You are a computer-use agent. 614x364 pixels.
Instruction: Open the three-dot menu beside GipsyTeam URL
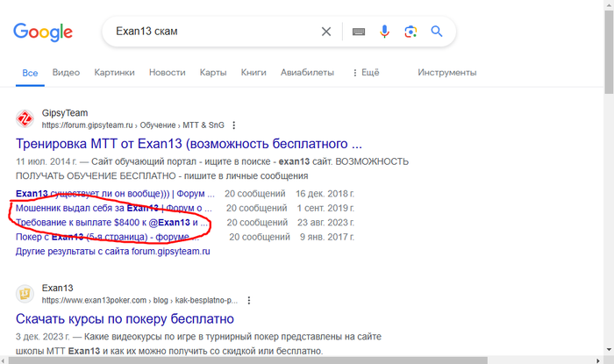234,125
